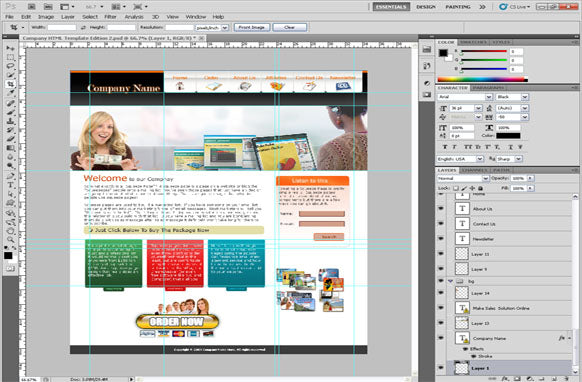Choose the Crop tool in the toolbox
This screenshot has height=382, width=582.
[x=10, y=84]
